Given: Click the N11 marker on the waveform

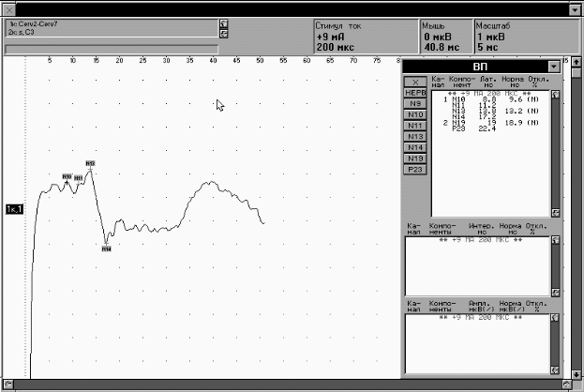Looking at the screenshot, I should click(78, 178).
